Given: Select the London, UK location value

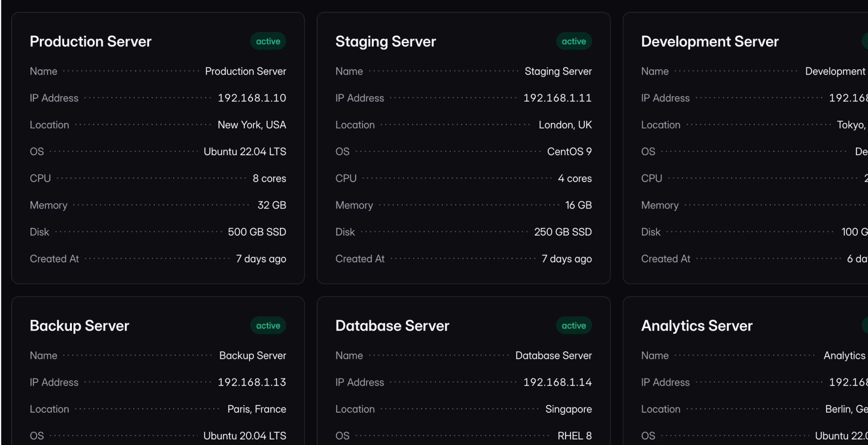Looking at the screenshot, I should click(x=565, y=125).
